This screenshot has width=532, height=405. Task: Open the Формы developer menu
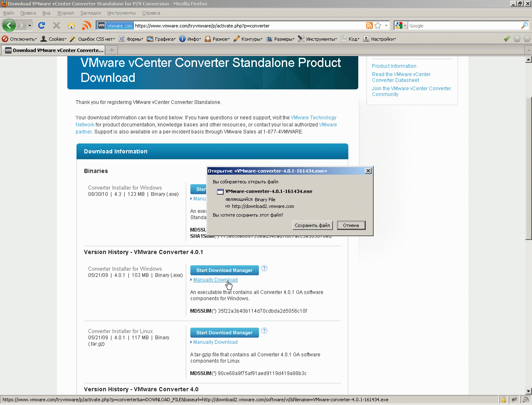click(131, 39)
